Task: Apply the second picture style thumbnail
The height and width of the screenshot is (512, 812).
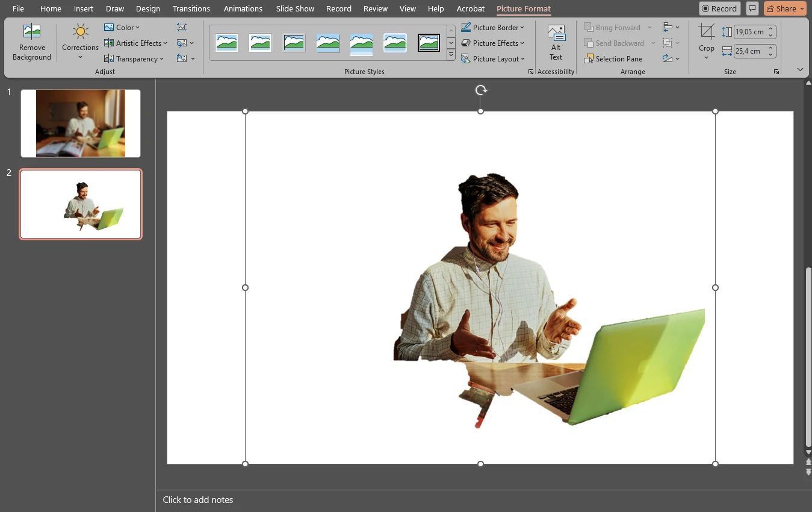Action: pos(260,43)
